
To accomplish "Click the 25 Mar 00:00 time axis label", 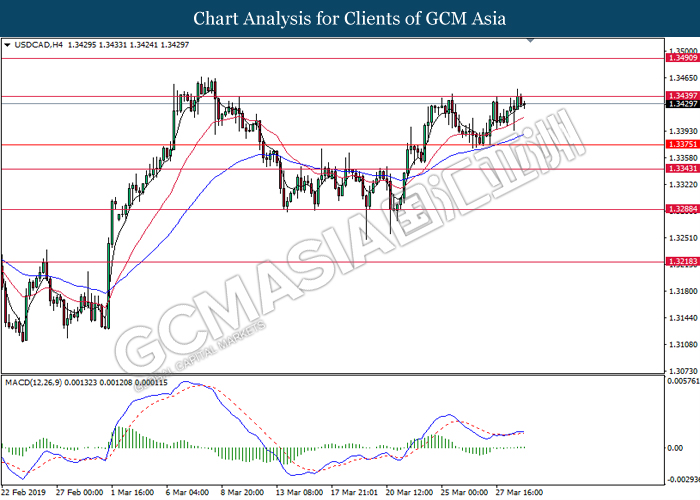I will point(464,492).
